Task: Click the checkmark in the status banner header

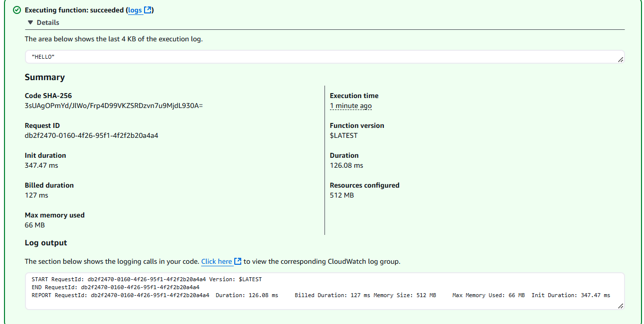Action: tap(16, 10)
